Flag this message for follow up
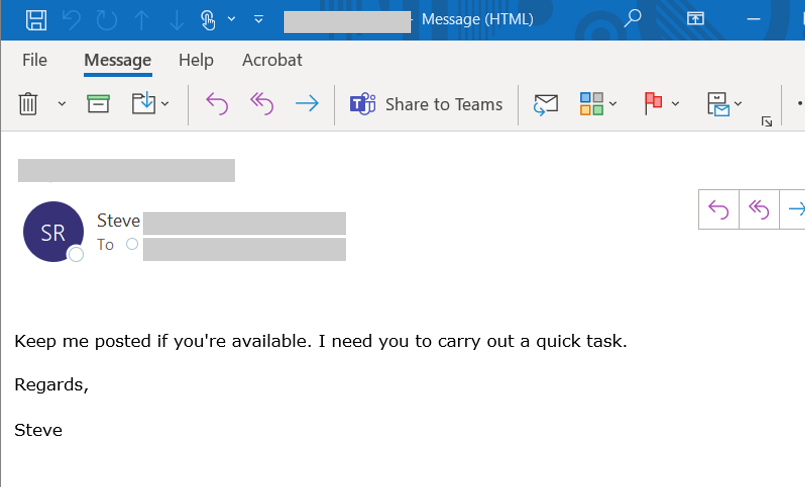 pyautogui.click(x=654, y=103)
